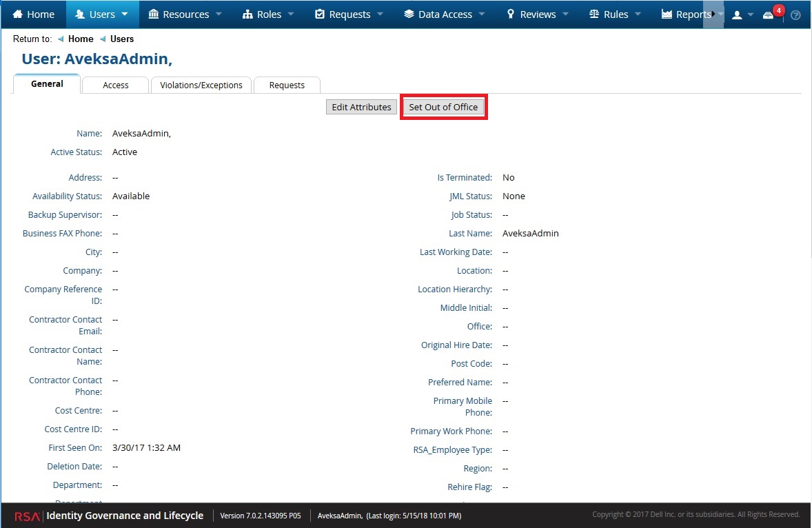Viewport: 812px width, 528px height.
Task: Open the Requests tab under user
Action: point(287,85)
